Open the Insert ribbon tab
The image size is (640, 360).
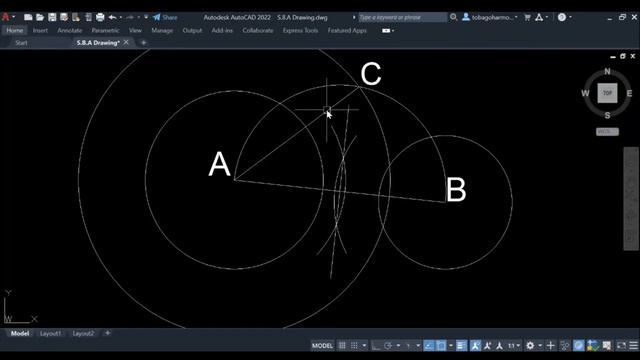pyautogui.click(x=40, y=30)
